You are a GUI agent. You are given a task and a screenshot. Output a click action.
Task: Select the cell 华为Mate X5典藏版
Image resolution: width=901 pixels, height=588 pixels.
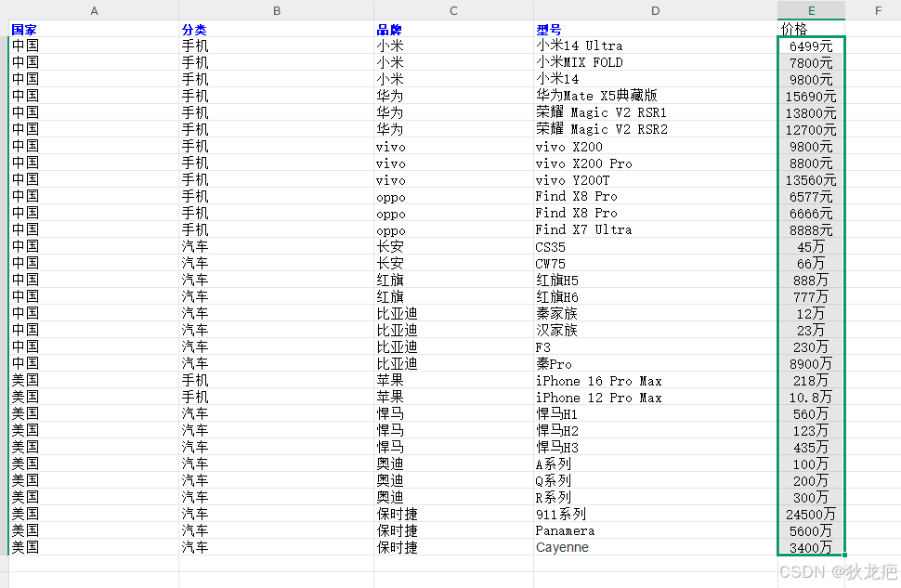click(x=655, y=96)
